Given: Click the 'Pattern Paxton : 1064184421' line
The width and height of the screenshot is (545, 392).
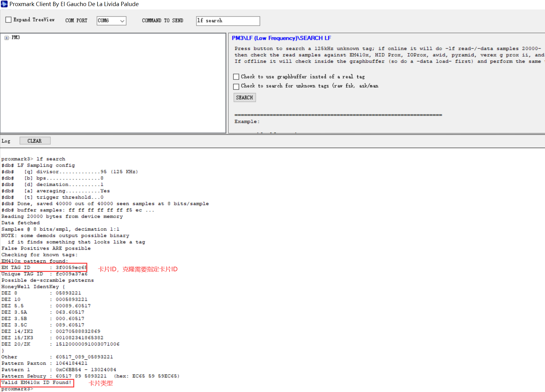Looking at the screenshot, I should click(x=44, y=363).
